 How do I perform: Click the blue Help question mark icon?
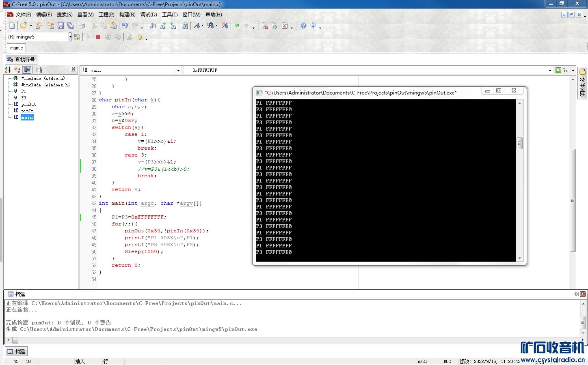click(303, 26)
